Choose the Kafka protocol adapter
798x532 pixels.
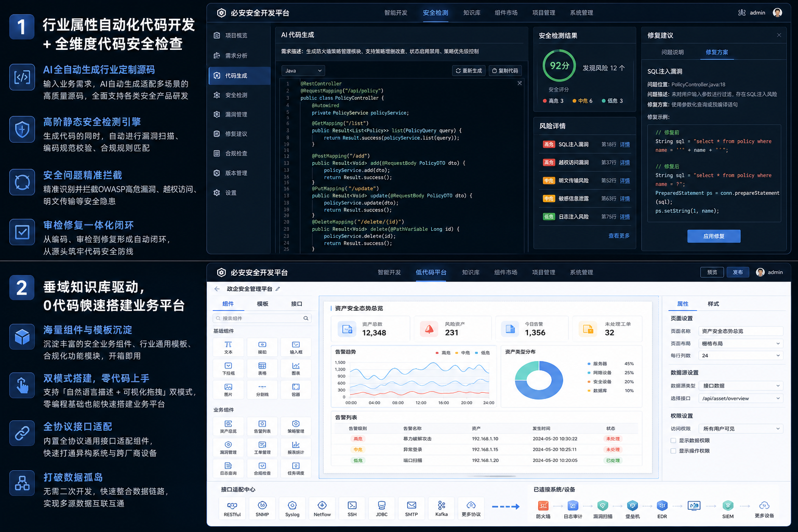click(442, 509)
